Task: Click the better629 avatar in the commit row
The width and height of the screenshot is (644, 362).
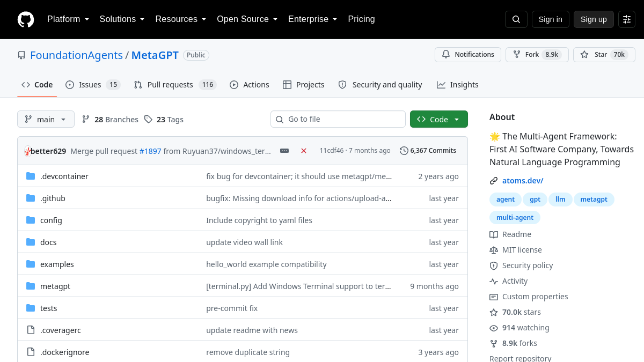Action: point(27,151)
